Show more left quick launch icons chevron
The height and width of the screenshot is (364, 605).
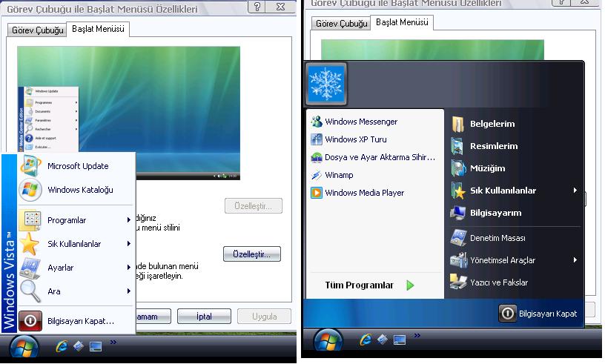[113, 342]
